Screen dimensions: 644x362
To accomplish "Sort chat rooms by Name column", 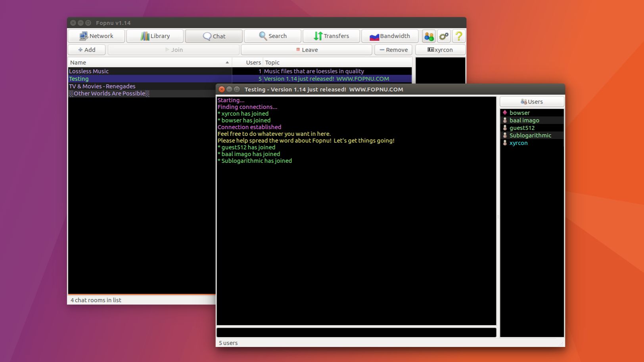I will click(x=149, y=63).
